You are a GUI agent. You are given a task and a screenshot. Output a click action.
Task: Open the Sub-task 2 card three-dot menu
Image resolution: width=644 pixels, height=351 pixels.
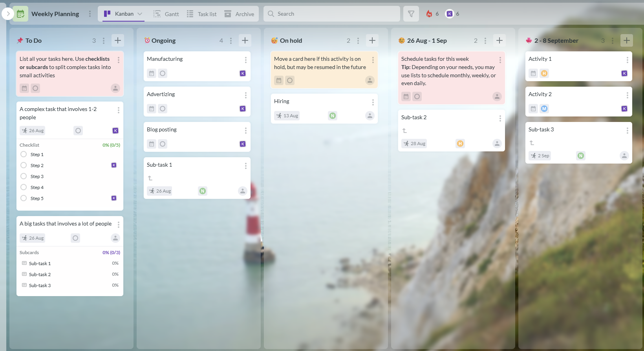(x=500, y=118)
